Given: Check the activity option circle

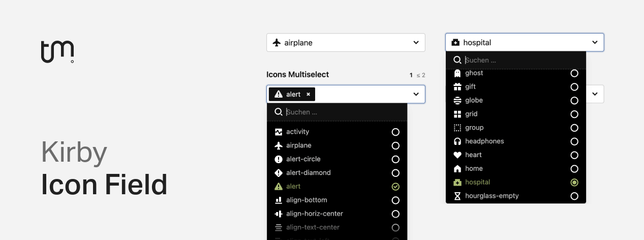Looking at the screenshot, I should point(395,132).
